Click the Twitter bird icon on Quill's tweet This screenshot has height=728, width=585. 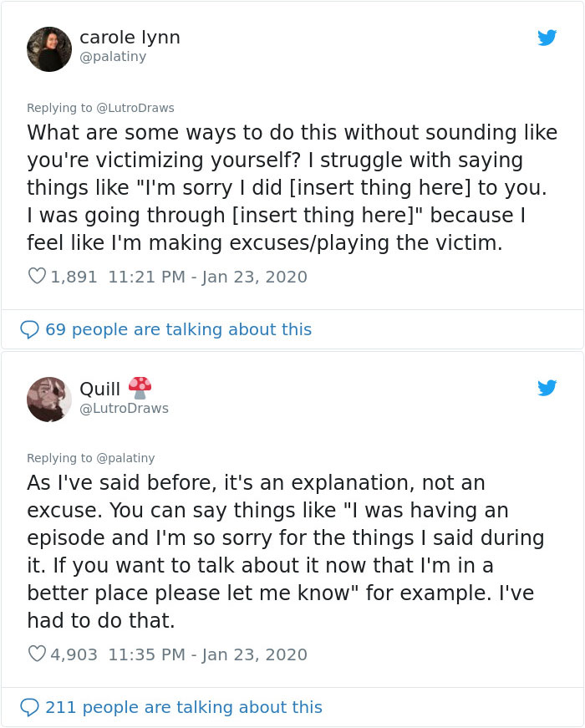pos(548,388)
